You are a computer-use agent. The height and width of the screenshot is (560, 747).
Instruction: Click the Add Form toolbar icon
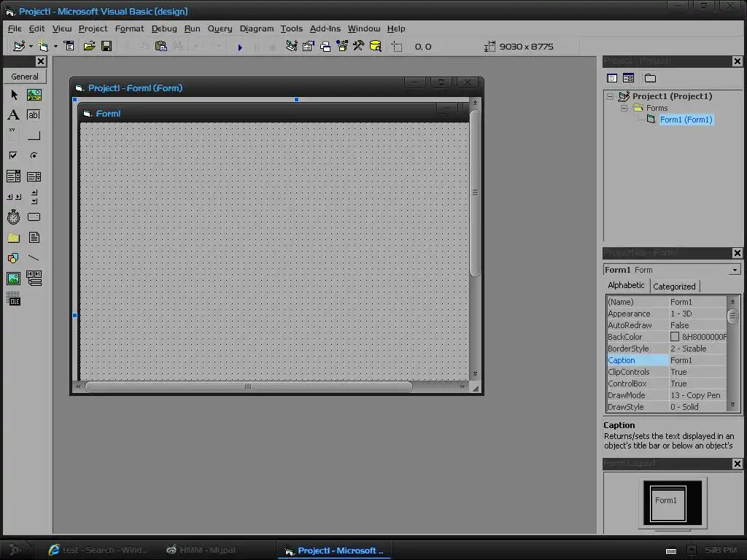coord(43,46)
